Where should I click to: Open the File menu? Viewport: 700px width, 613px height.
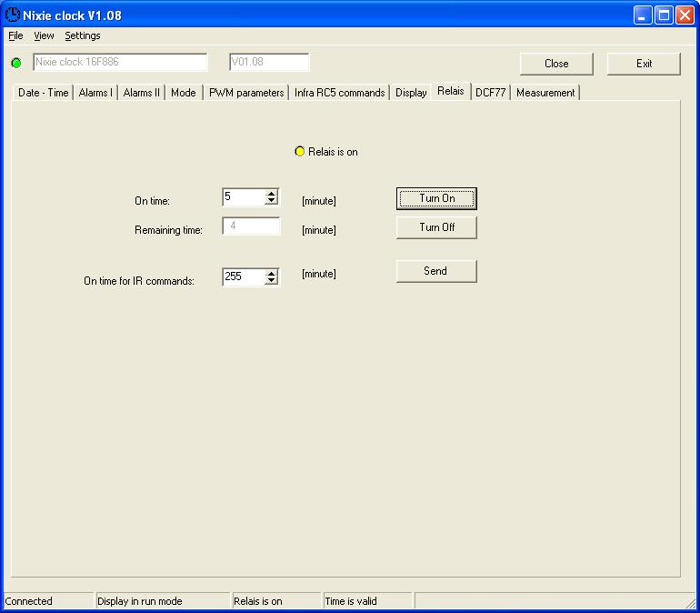[15, 35]
